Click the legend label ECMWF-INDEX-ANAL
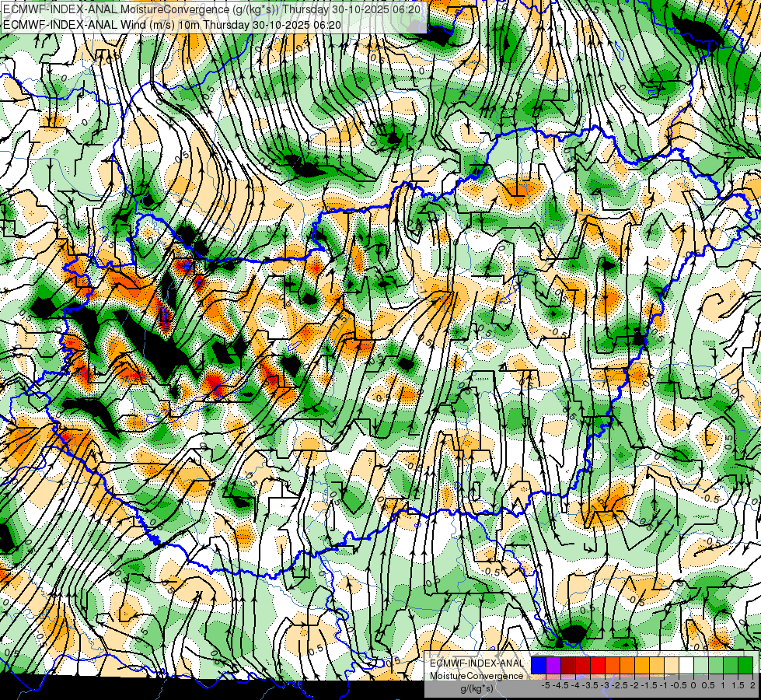 [x=476, y=663]
